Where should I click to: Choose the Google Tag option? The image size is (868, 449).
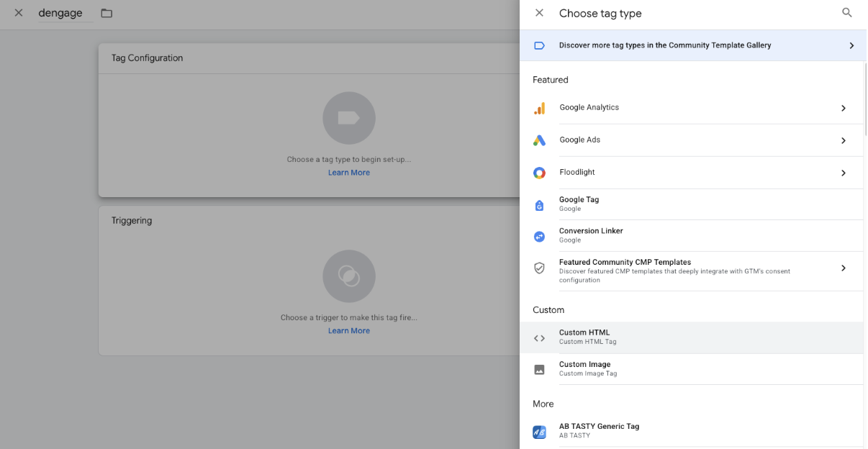tap(691, 204)
